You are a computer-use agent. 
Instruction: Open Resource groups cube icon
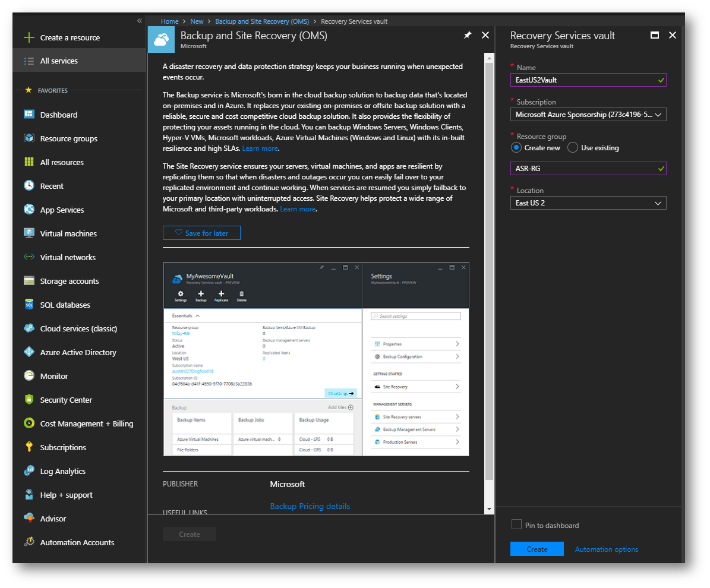pos(29,138)
